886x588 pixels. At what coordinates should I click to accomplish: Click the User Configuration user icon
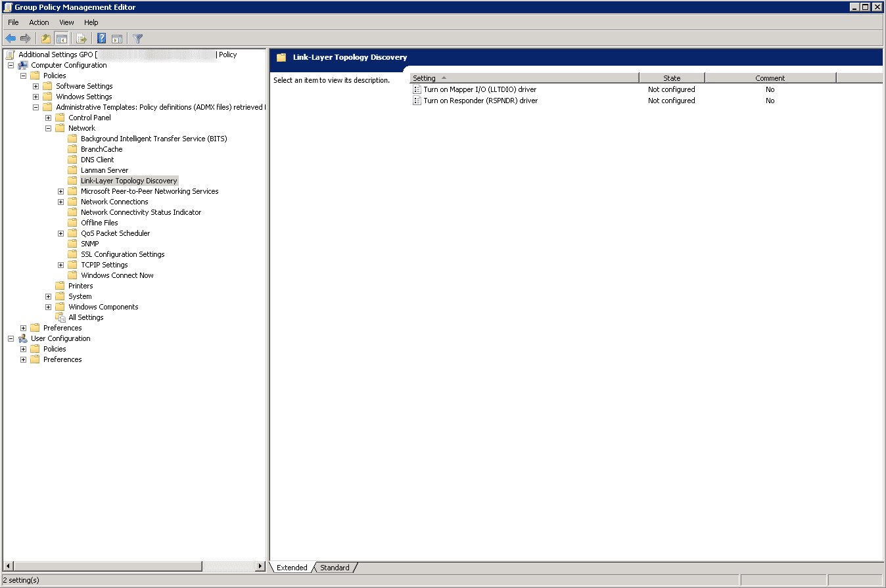[23, 338]
